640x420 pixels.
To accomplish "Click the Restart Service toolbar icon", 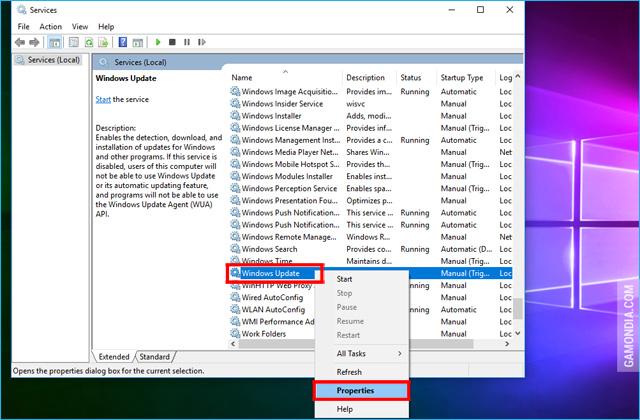I will [202, 42].
